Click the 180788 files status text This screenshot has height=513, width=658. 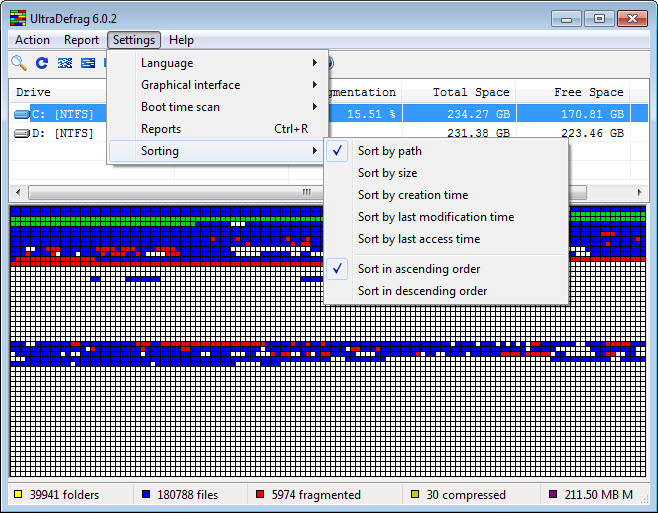tap(188, 495)
